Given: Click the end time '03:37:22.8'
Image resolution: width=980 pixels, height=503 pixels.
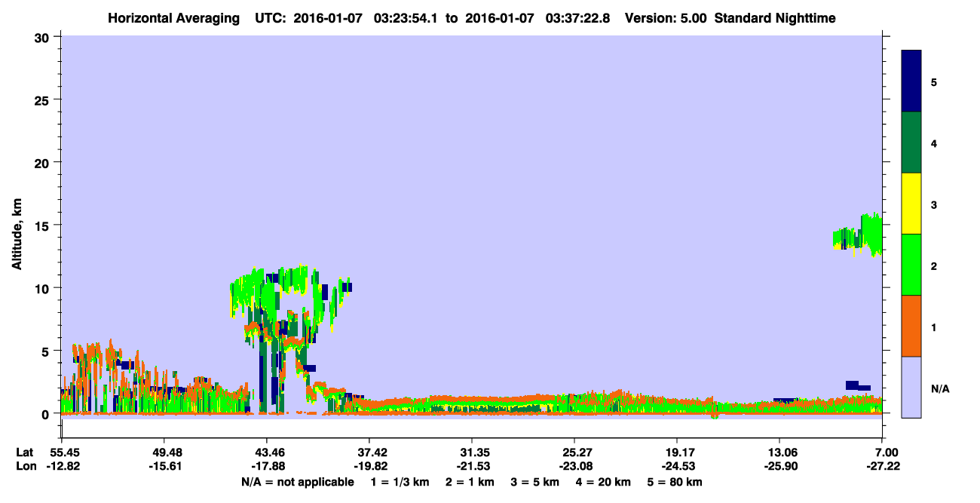Looking at the screenshot, I should (x=577, y=18).
